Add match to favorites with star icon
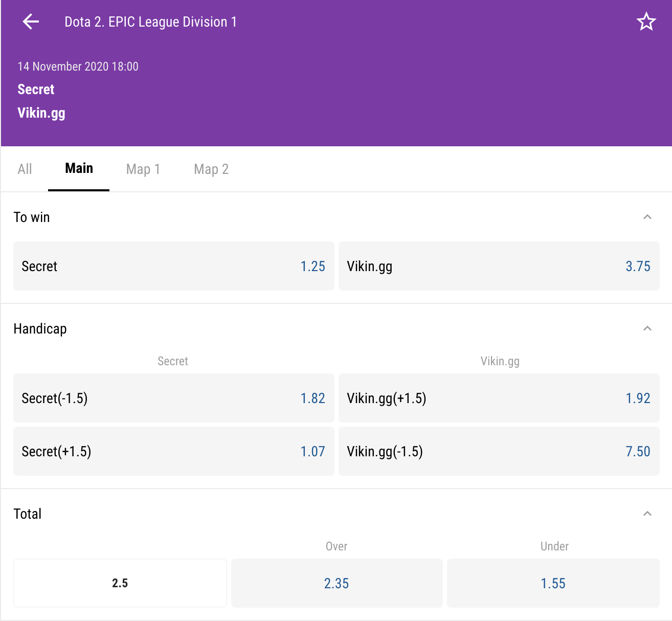Screen dimensions: 672x621 tap(646, 21)
